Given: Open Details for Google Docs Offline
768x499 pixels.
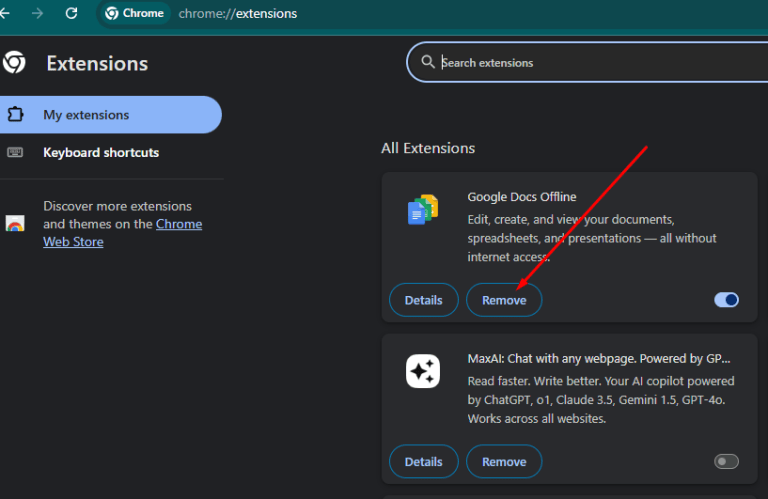Looking at the screenshot, I should [424, 300].
